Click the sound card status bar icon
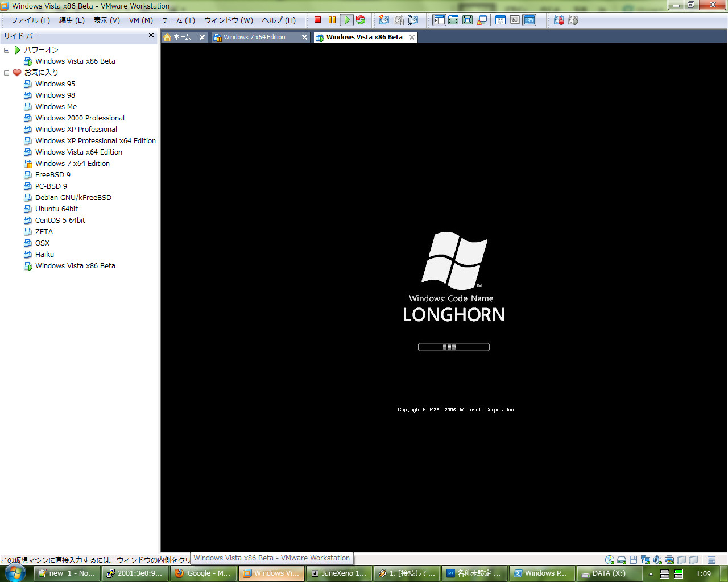The image size is (728, 582). point(657,560)
